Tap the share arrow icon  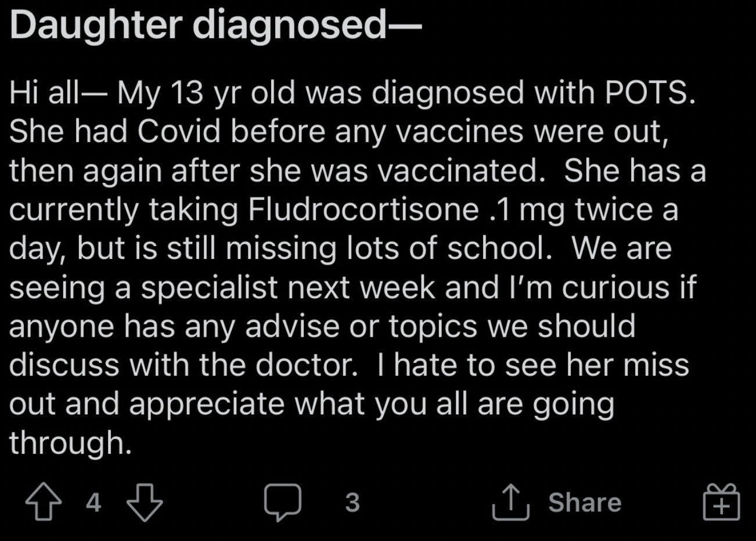[511, 502]
